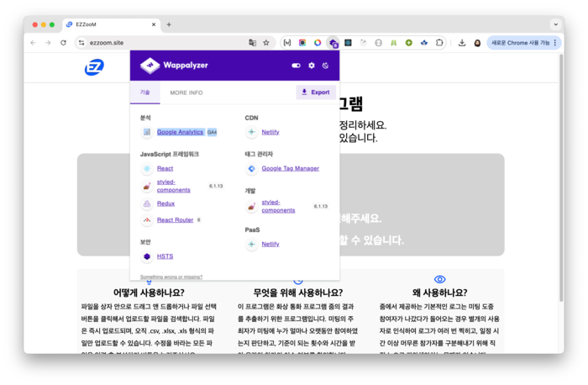The height and width of the screenshot is (385, 588).
Task: Open the MORE INFO tab
Action: click(186, 92)
